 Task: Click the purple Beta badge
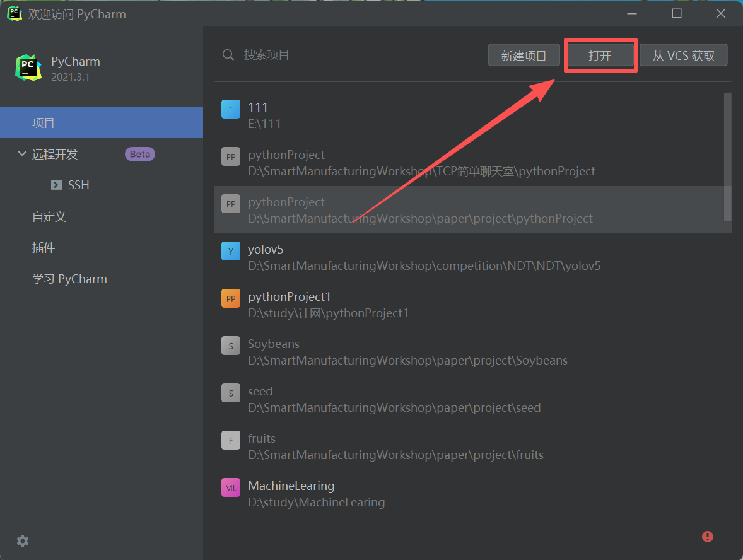[140, 154]
